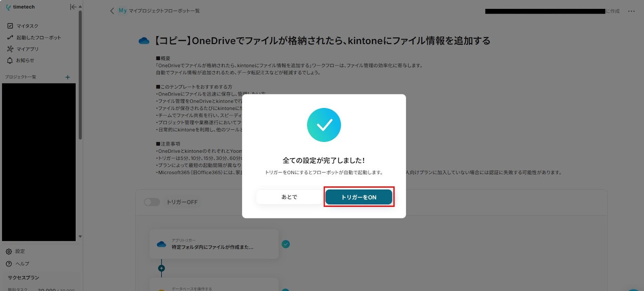Add a new project with the plus icon
Viewport: 644px width, 291px height.
click(x=68, y=77)
